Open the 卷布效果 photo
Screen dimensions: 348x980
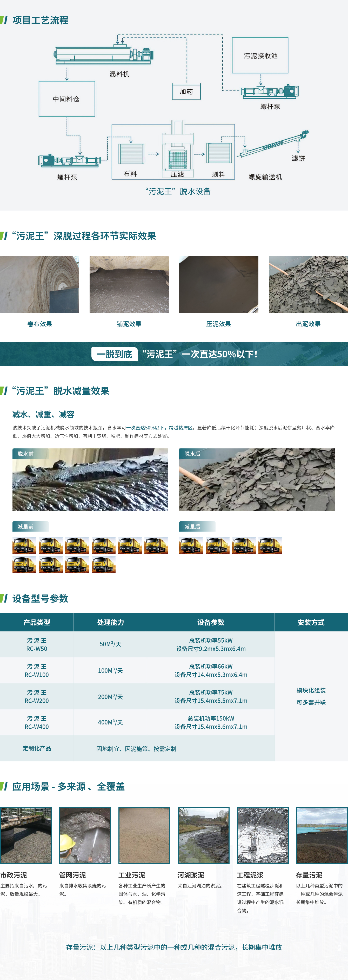39,284
